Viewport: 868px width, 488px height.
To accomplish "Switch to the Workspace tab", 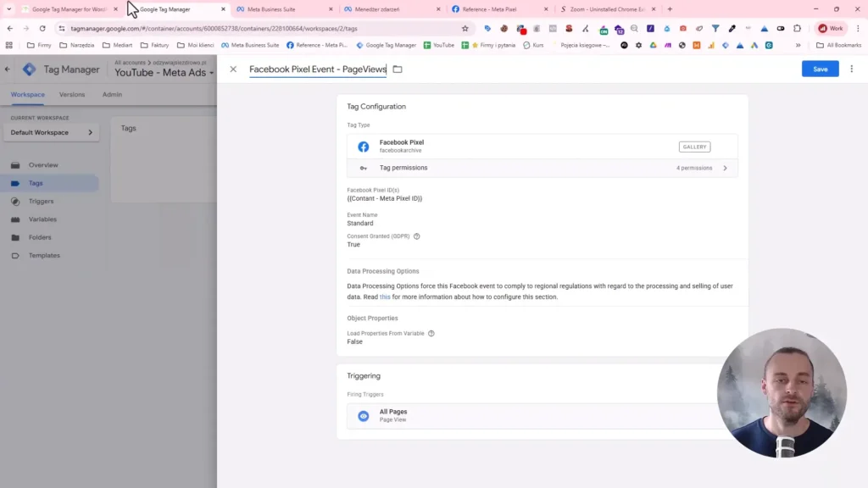I will click(x=28, y=95).
